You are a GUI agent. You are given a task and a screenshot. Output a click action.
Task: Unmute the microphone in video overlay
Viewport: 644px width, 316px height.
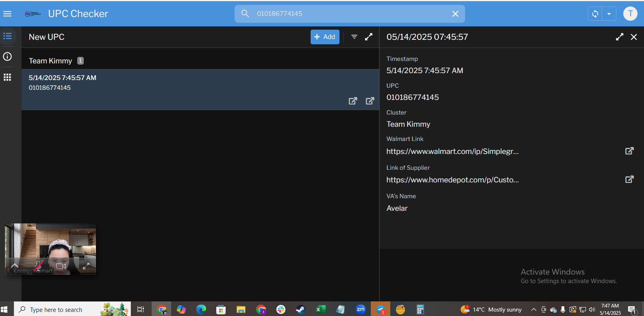click(38, 266)
